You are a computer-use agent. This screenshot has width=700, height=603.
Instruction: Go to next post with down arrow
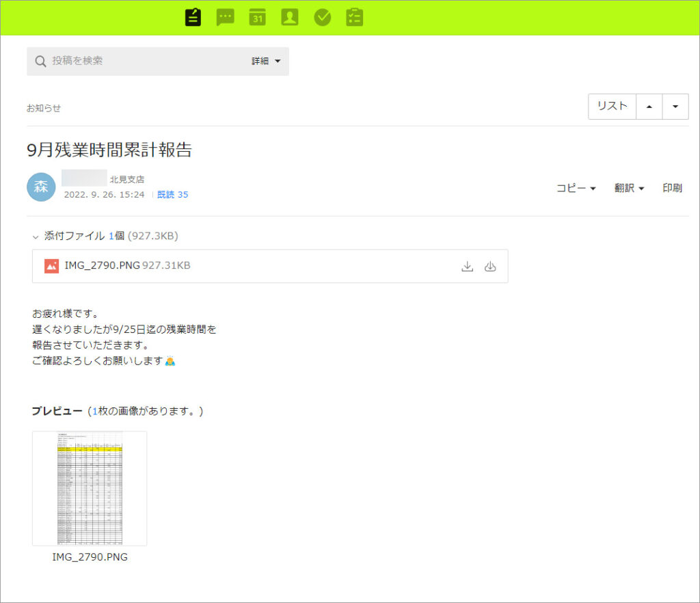tap(675, 106)
